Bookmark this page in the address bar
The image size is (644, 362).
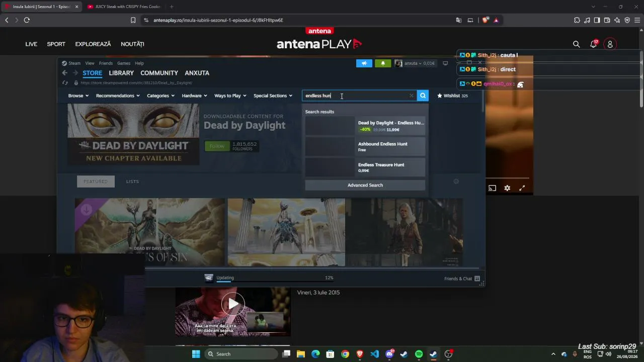click(x=133, y=20)
